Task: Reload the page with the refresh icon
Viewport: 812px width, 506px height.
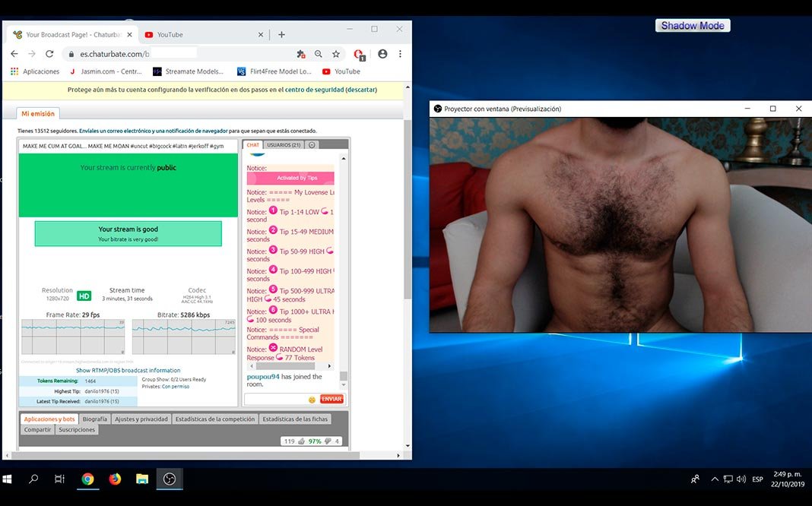Action: pyautogui.click(x=49, y=54)
